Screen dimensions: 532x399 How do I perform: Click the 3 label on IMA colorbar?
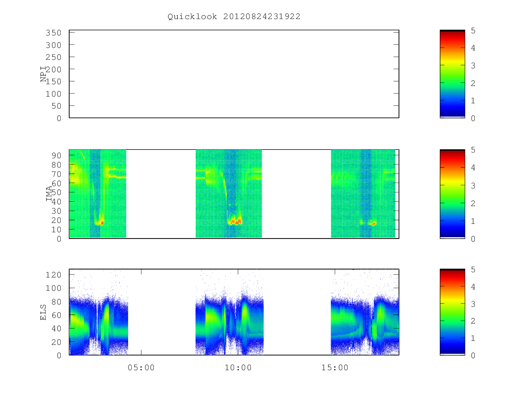[473, 185]
